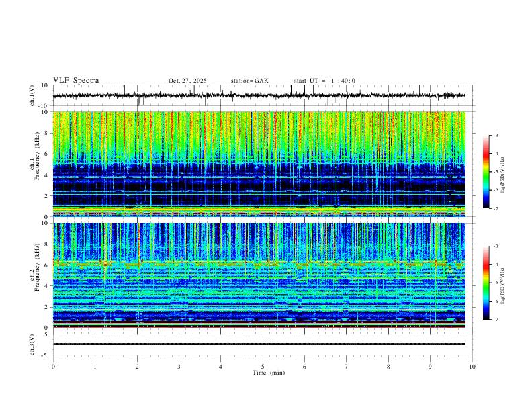Viewport: 532px width, 411px height.
Task: Click the ch.2 spectrogram panel
Action: (x=259, y=275)
